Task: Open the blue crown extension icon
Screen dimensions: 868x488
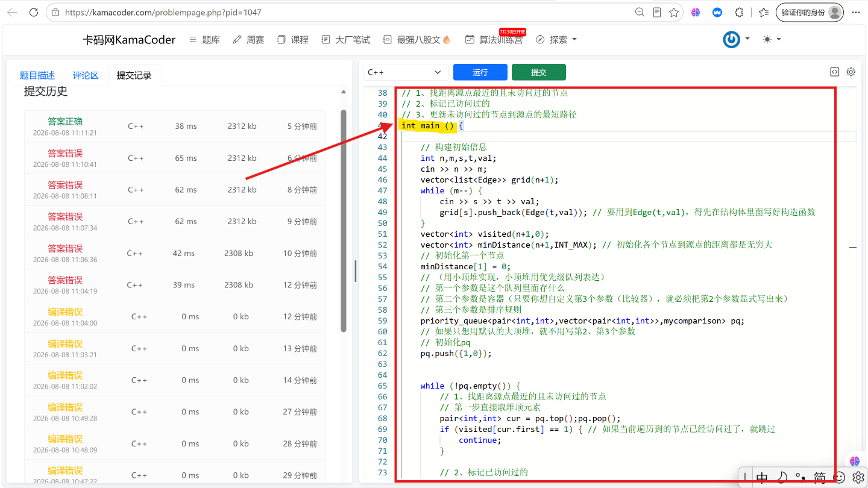Action: (717, 12)
